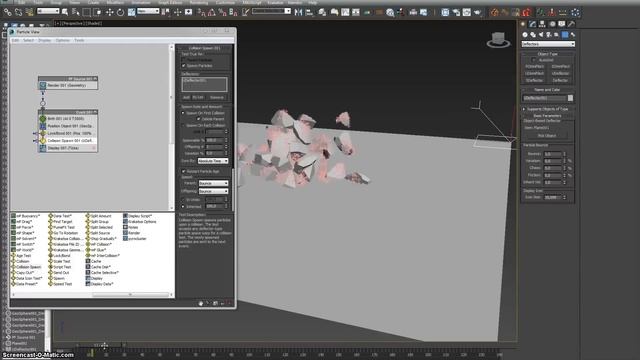The image size is (640, 360).
Task: Select the Spawn On First Collision radio
Action: coord(183,113)
